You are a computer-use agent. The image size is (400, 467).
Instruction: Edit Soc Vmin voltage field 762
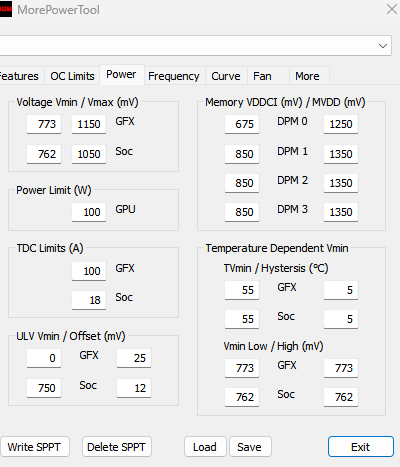pyautogui.click(x=44, y=154)
